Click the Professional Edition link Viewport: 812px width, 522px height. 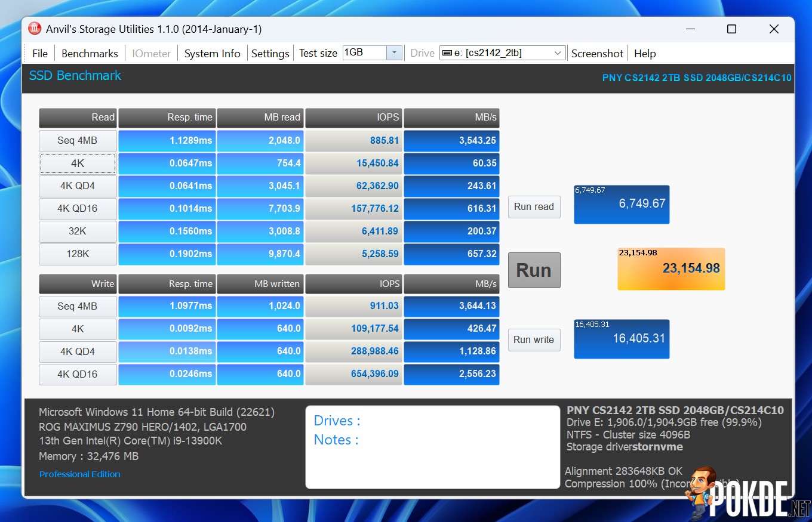pos(80,474)
